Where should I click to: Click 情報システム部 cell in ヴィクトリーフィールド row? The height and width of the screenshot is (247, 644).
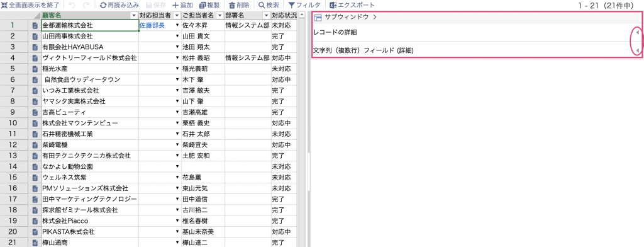coord(247,58)
